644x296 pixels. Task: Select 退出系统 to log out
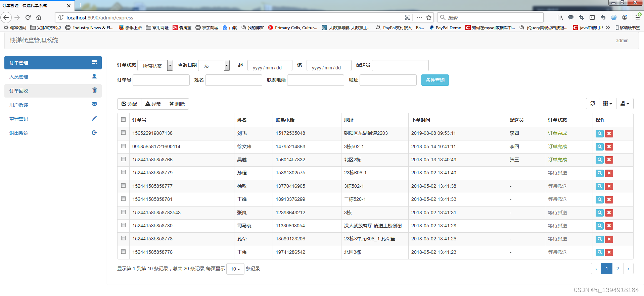(53, 133)
